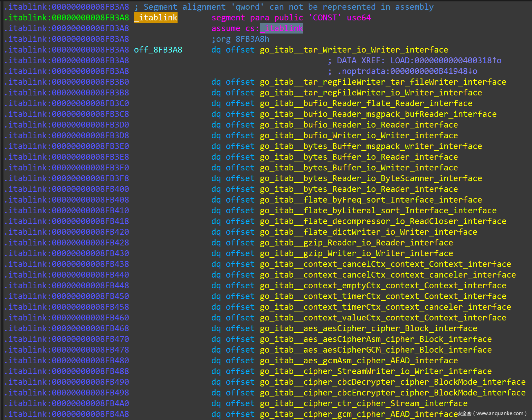The width and height of the screenshot is (532, 420).
Task: Click go_itab__gzip_Reader_io_Reader_interface symbol
Action: [356, 243]
